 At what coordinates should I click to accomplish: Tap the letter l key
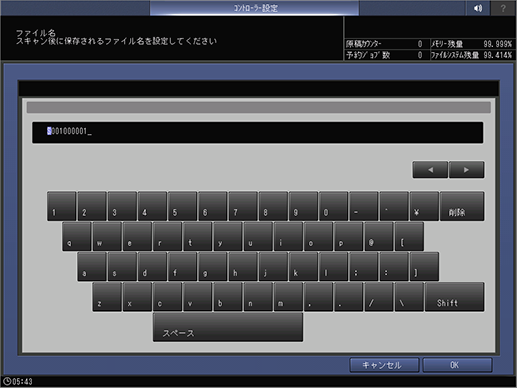(x=334, y=267)
